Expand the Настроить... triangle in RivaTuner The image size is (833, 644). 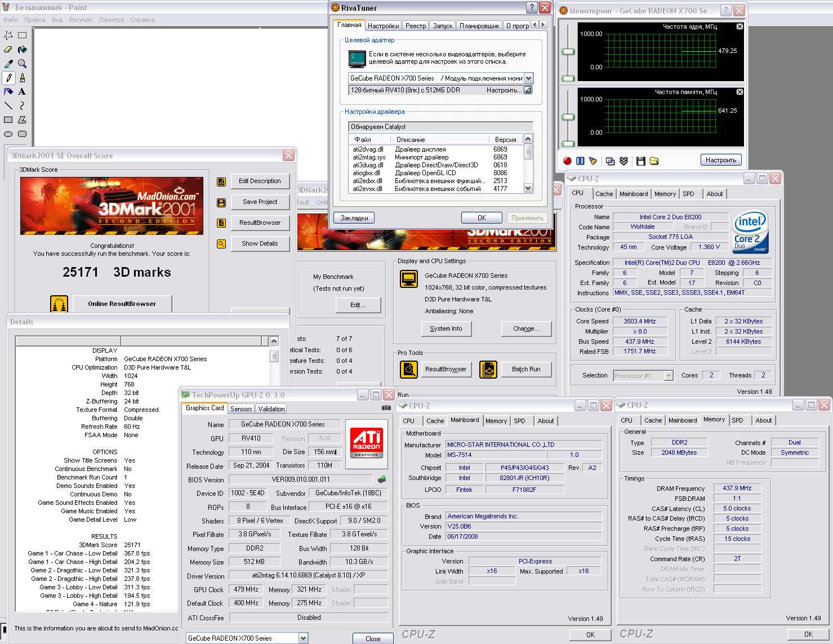(x=528, y=90)
